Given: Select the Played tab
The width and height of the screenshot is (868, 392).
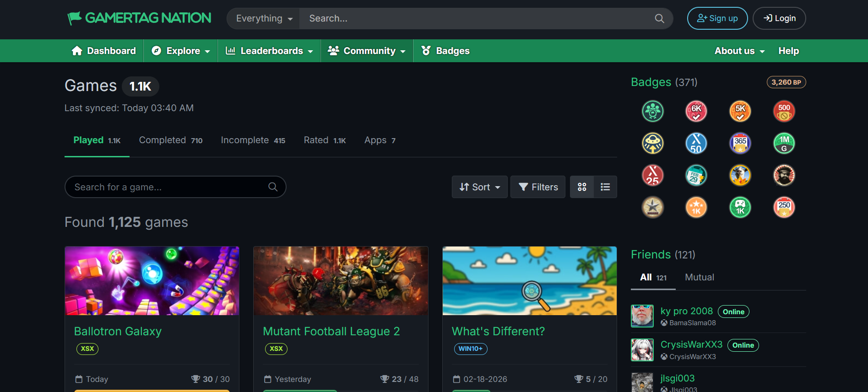Looking at the screenshot, I should (97, 140).
